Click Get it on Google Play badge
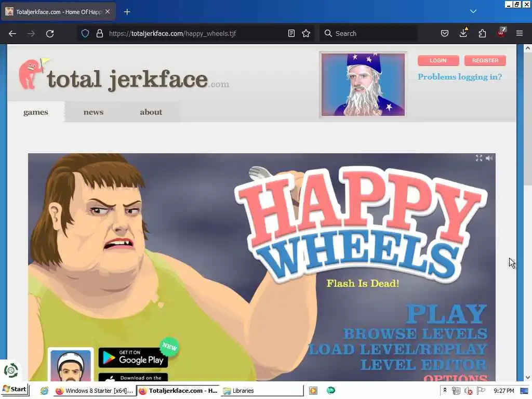Viewport: 532px width, 399px height. 133,357
